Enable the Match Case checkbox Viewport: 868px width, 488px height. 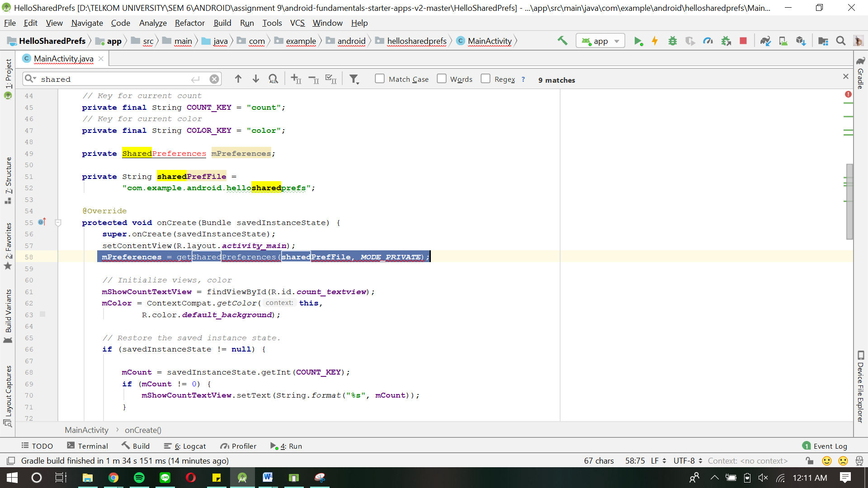coord(380,79)
